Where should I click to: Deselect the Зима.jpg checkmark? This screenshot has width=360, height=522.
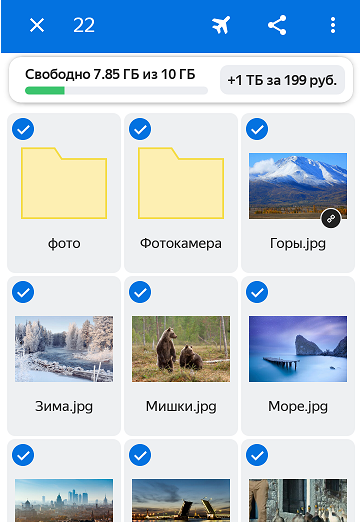click(23, 292)
